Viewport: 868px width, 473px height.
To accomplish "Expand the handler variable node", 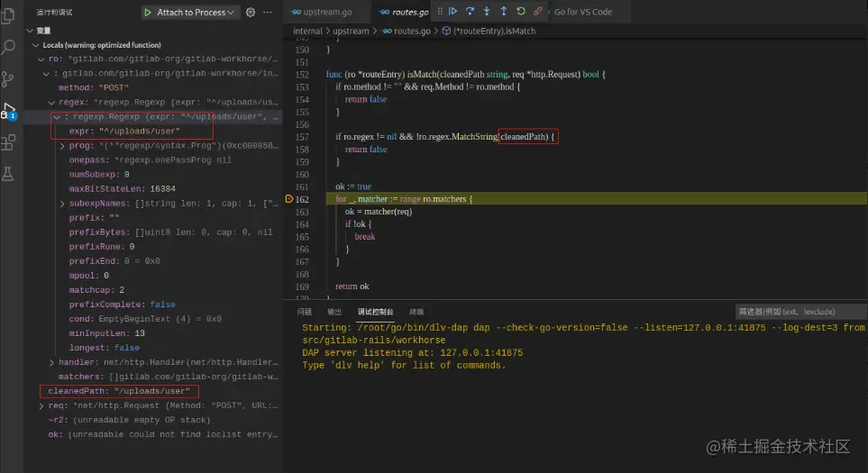I will click(x=51, y=361).
